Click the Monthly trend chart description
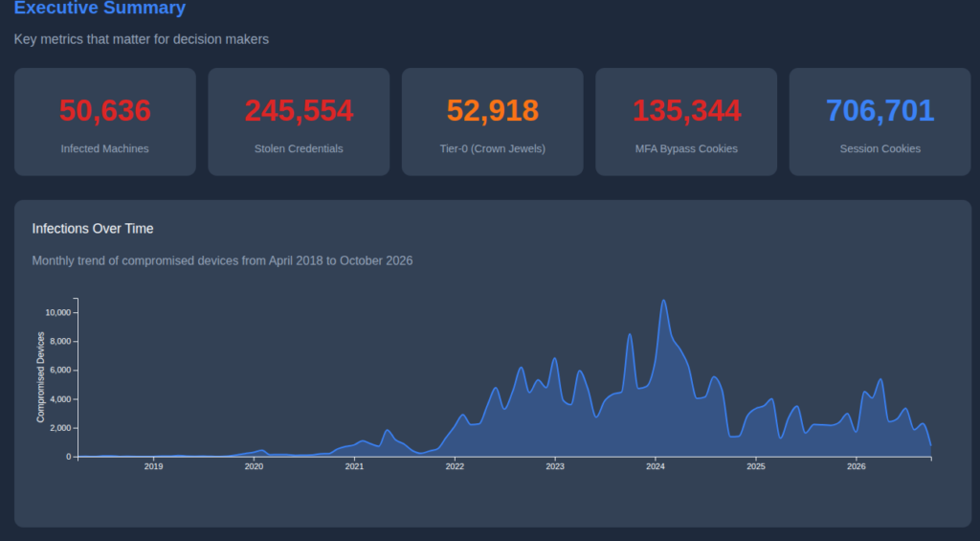The image size is (980, 541). click(x=222, y=260)
